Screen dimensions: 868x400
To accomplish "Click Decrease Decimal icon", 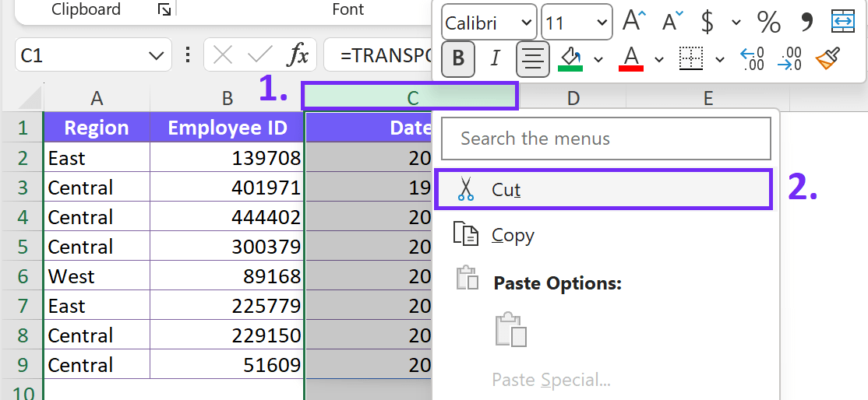I will click(789, 58).
